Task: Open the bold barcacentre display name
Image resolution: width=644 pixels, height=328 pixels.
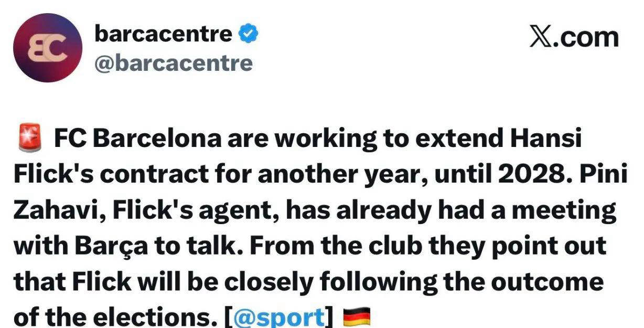Action: (x=163, y=35)
